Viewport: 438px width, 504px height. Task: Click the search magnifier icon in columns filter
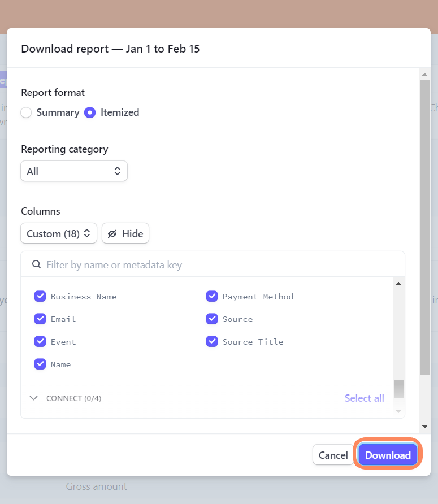pos(36,265)
